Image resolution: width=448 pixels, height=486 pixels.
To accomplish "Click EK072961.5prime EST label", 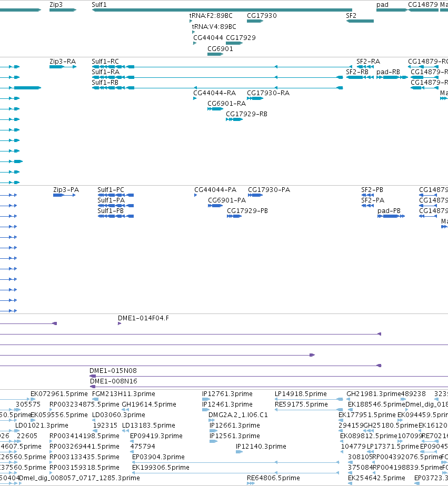I will coord(59,394).
